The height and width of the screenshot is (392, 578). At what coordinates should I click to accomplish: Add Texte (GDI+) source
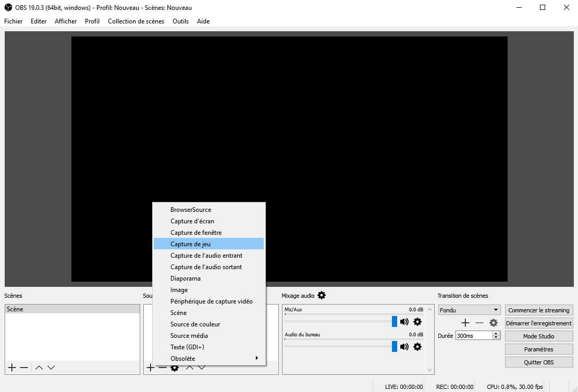[x=208, y=347]
